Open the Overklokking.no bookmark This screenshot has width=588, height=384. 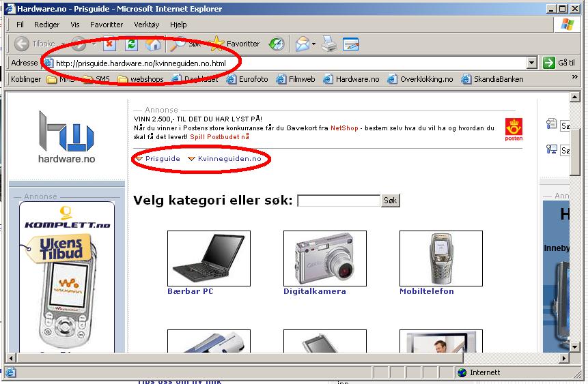[x=421, y=79]
